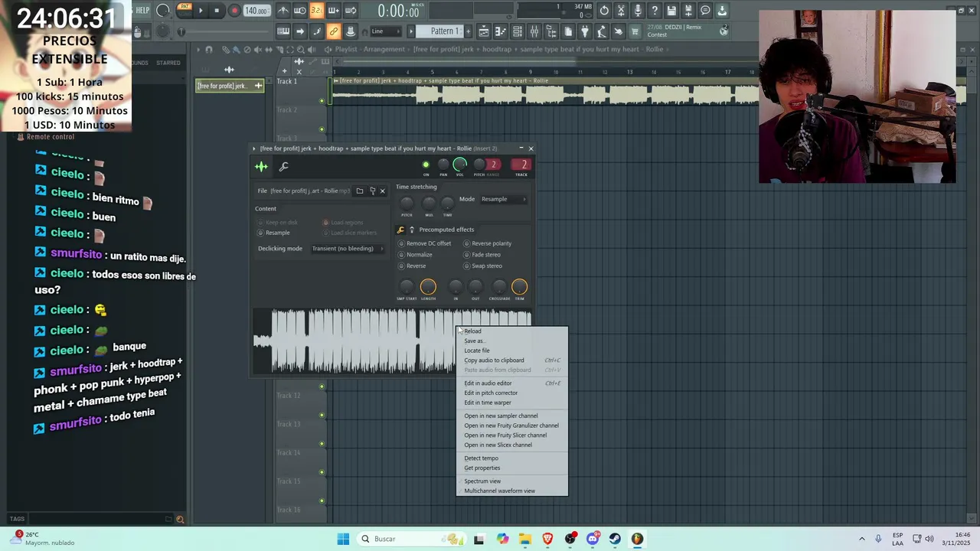The height and width of the screenshot is (551, 980).
Task: Click the Play button in transport
Action: [x=201, y=11]
